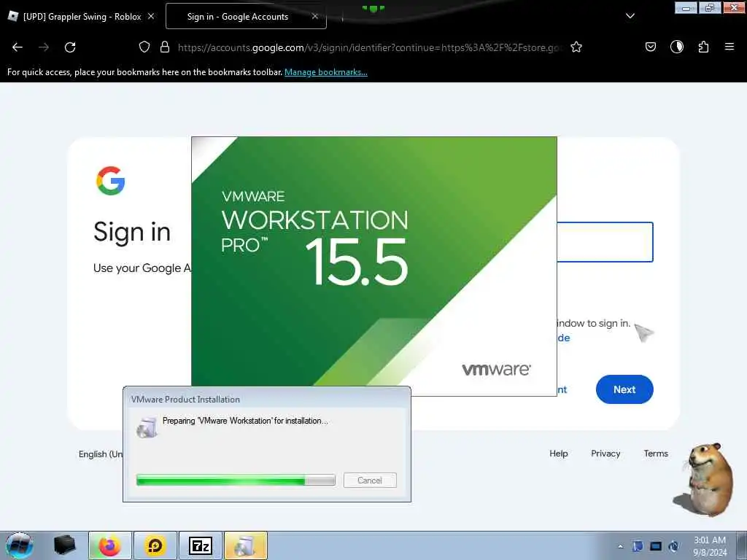The height and width of the screenshot is (560, 747).
Task: Click the blue Next button
Action: point(624,389)
